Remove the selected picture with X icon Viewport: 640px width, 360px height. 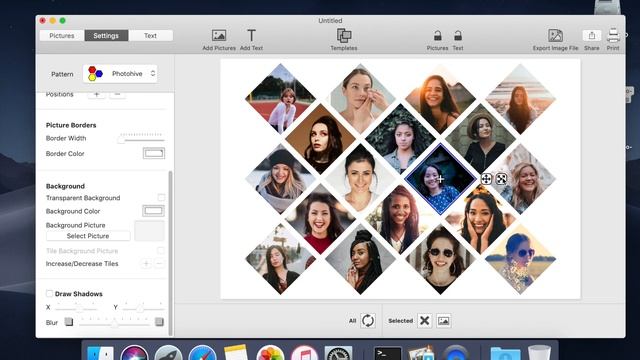coord(424,321)
